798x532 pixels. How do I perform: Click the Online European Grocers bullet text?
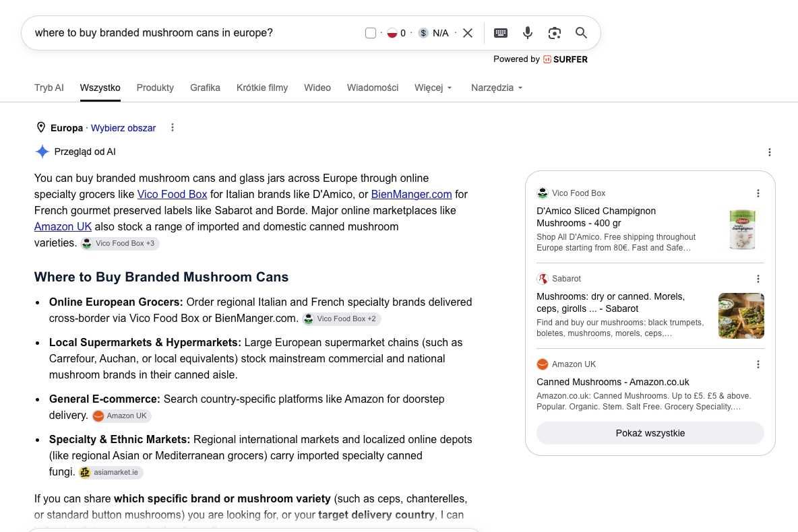point(115,302)
